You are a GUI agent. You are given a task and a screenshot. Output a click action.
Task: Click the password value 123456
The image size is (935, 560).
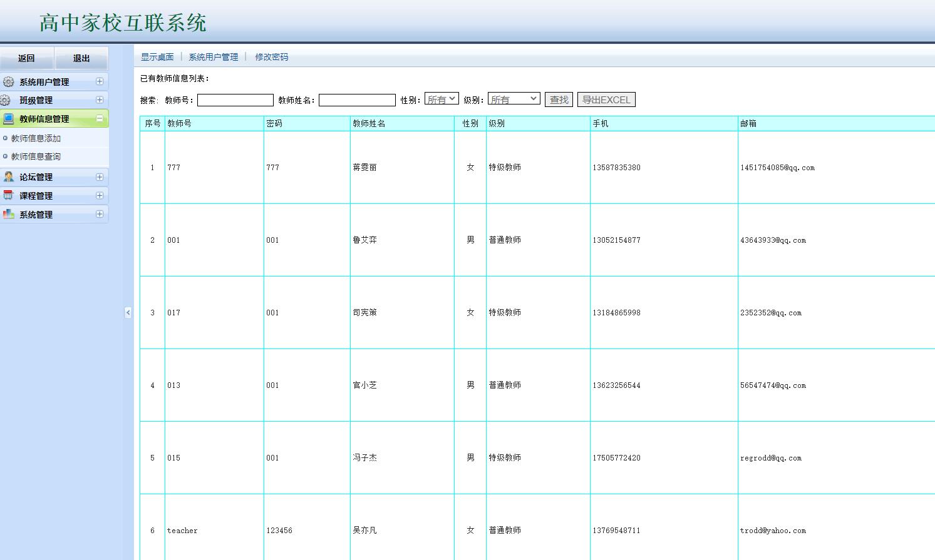pos(279,531)
